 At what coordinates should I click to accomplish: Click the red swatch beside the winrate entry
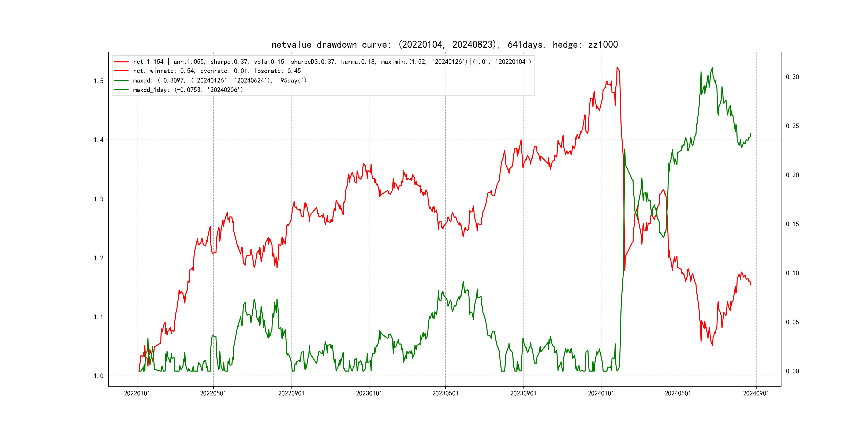121,71
